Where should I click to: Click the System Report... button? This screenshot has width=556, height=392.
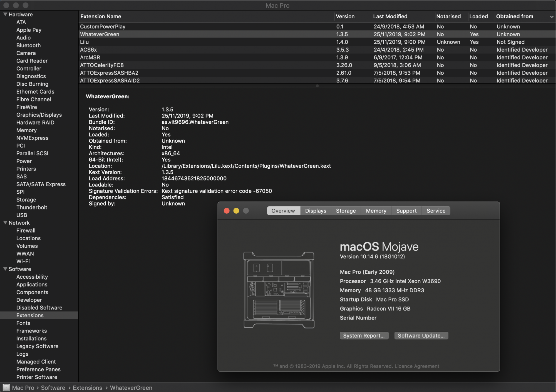(x=364, y=336)
